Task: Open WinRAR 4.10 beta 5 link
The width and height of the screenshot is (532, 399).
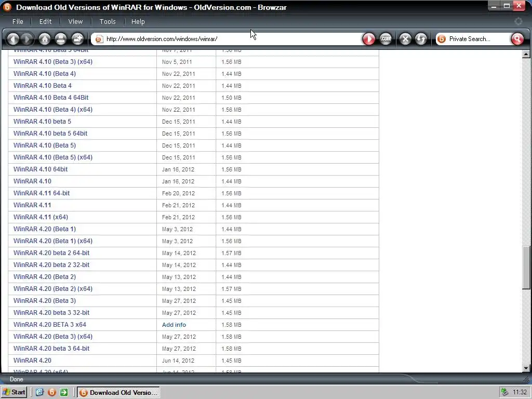Action: 42,122
